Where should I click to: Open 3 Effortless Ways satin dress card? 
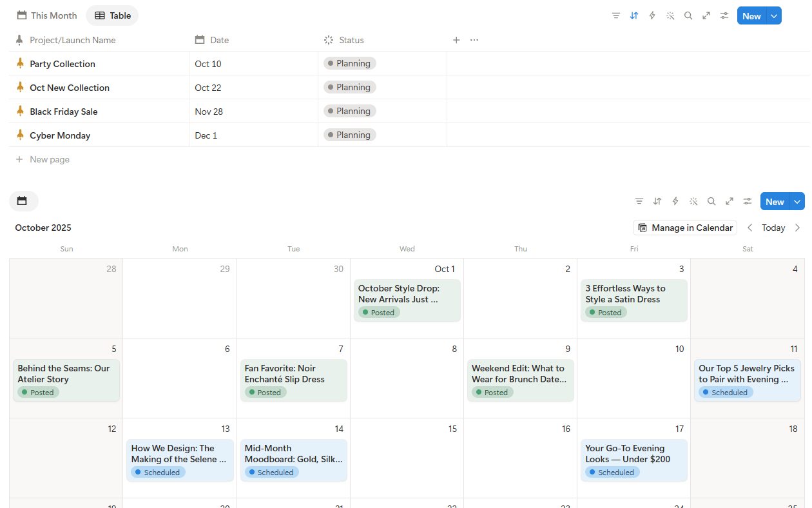[634, 300]
